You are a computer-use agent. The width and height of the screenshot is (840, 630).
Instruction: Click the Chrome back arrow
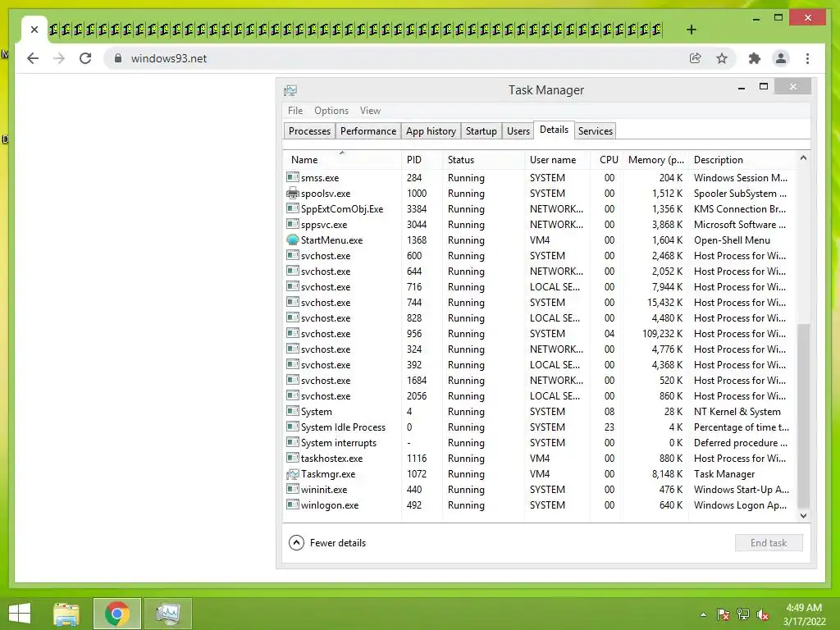click(33, 58)
